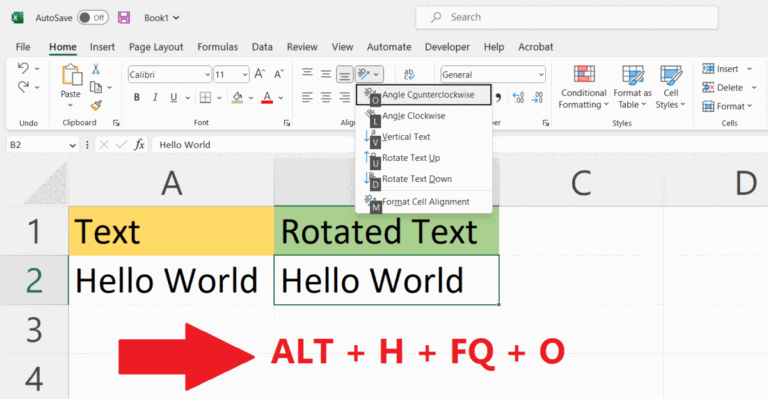This screenshot has width=768, height=399.
Task: Toggle Italic formatting
Action: [155, 97]
